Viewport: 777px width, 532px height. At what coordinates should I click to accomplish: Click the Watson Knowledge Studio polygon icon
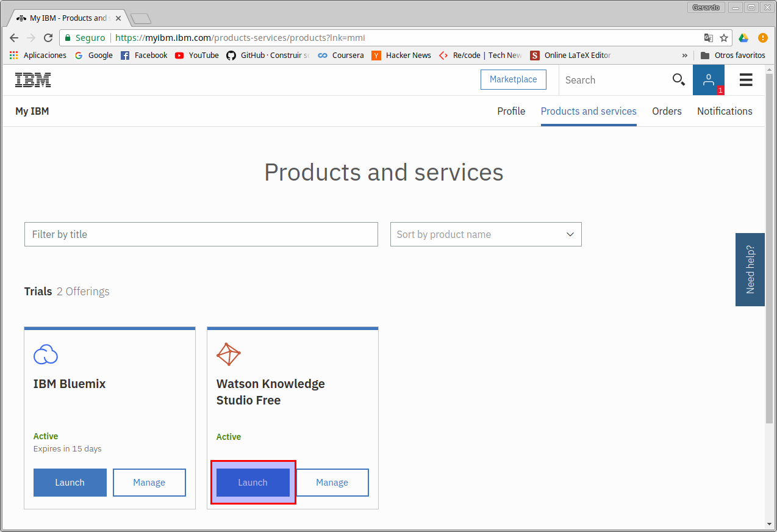(229, 354)
